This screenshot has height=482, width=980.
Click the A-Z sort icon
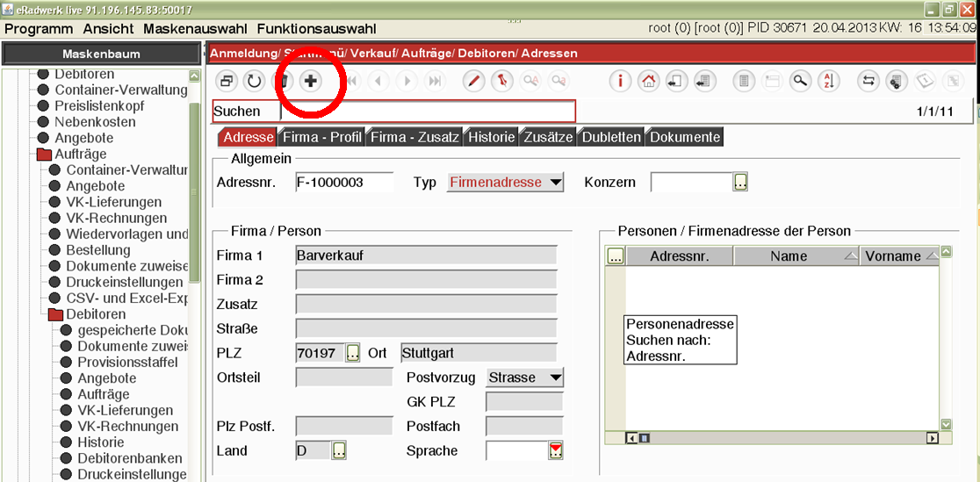[829, 81]
